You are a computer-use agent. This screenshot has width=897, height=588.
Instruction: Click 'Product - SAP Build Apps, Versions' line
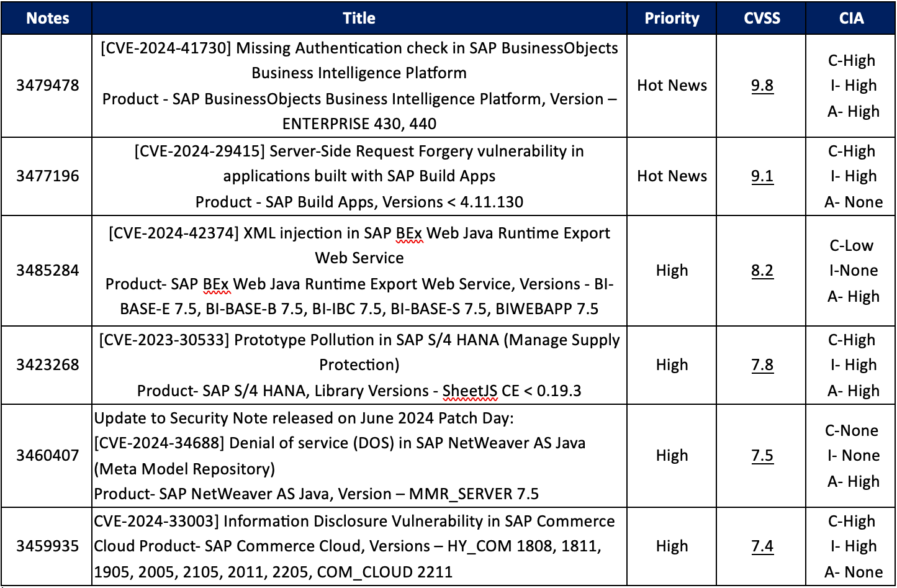click(359, 202)
